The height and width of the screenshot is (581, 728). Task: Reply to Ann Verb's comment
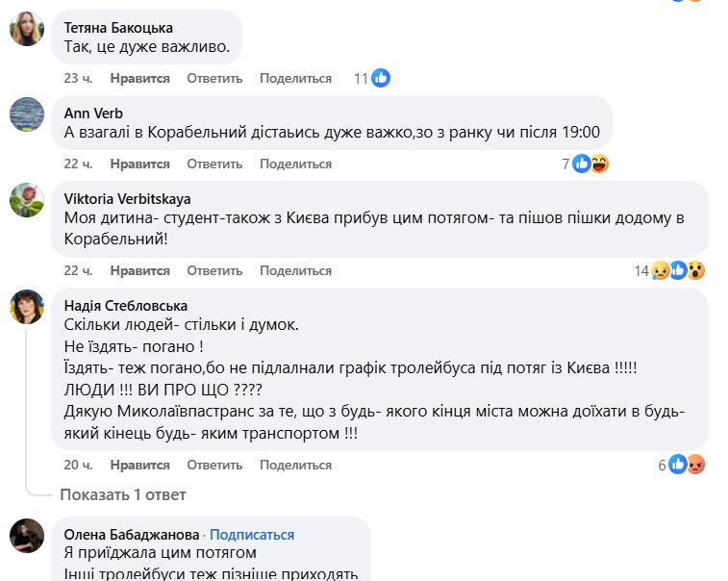214,164
